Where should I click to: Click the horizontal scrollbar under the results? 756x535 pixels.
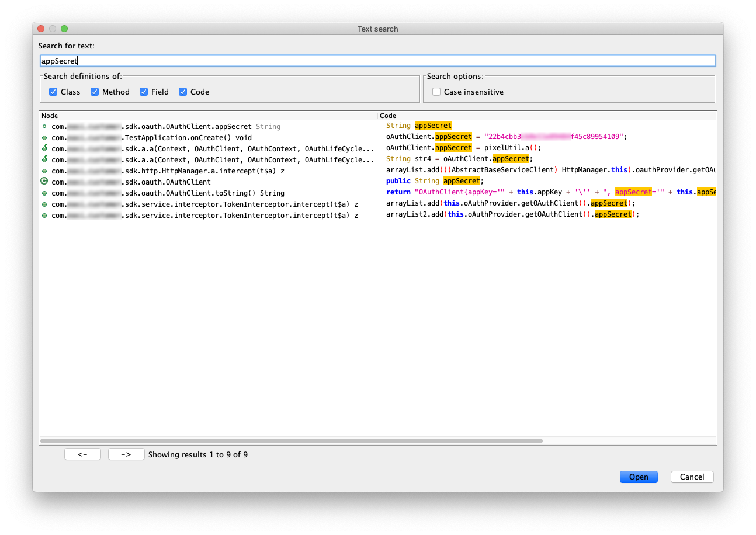coord(292,441)
